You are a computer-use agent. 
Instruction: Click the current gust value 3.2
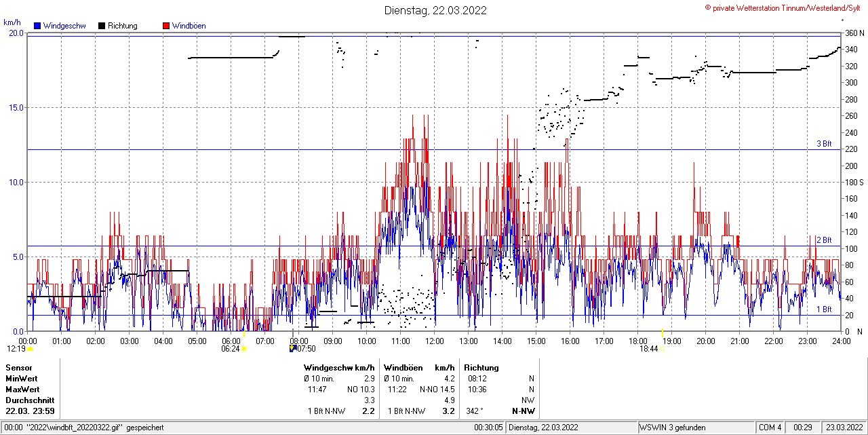click(x=448, y=411)
